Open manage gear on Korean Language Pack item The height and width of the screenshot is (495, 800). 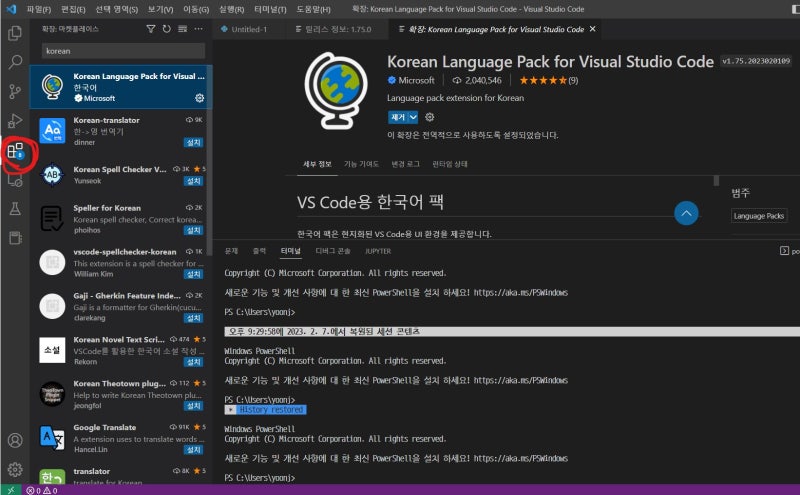pyautogui.click(x=200, y=98)
